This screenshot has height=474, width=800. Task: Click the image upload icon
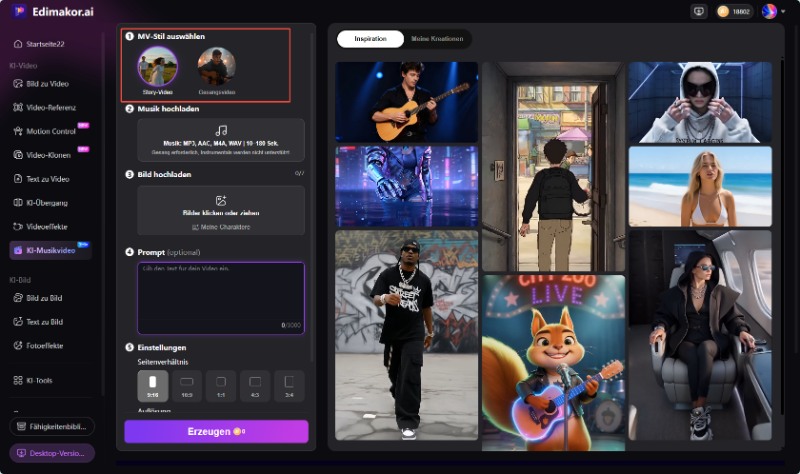(221, 201)
